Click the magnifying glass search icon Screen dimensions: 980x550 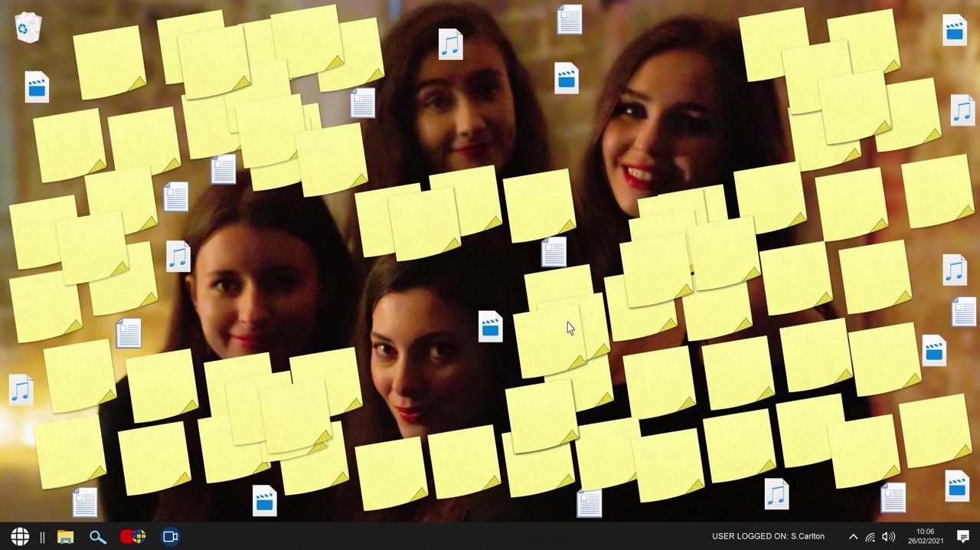pos(97,536)
